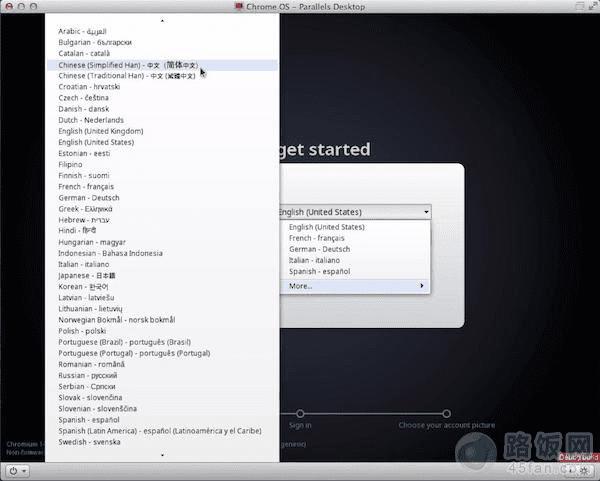This screenshot has height=481, width=600.
Task: Select Polish - polski
Action: 162,331
